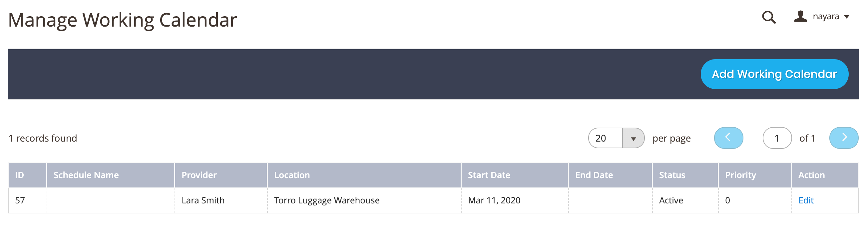Screen dimensions: 868x232
Task: Select the 20 per page value box
Action: click(606, 138)
